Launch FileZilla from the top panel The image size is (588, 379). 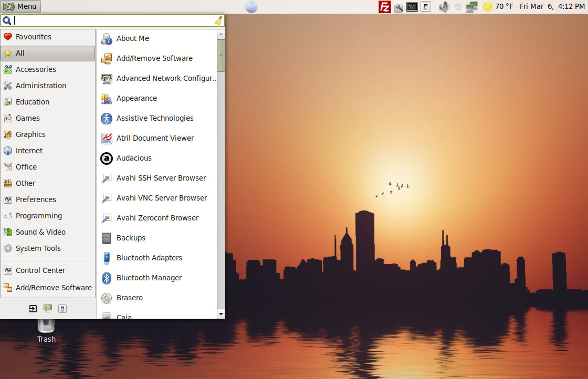[x=385, y=7]
